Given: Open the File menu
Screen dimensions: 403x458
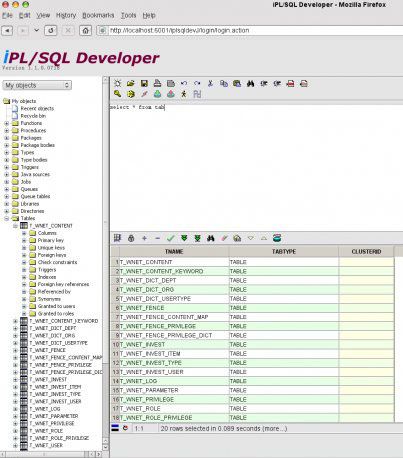Looking at the screenshot, I should point(7,15).
